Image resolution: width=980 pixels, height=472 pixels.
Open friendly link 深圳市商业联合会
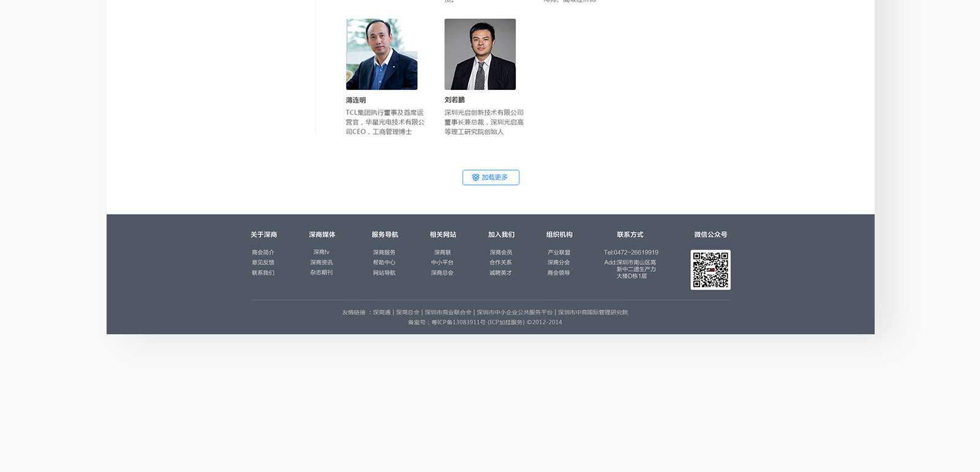(x=448, y=312)
